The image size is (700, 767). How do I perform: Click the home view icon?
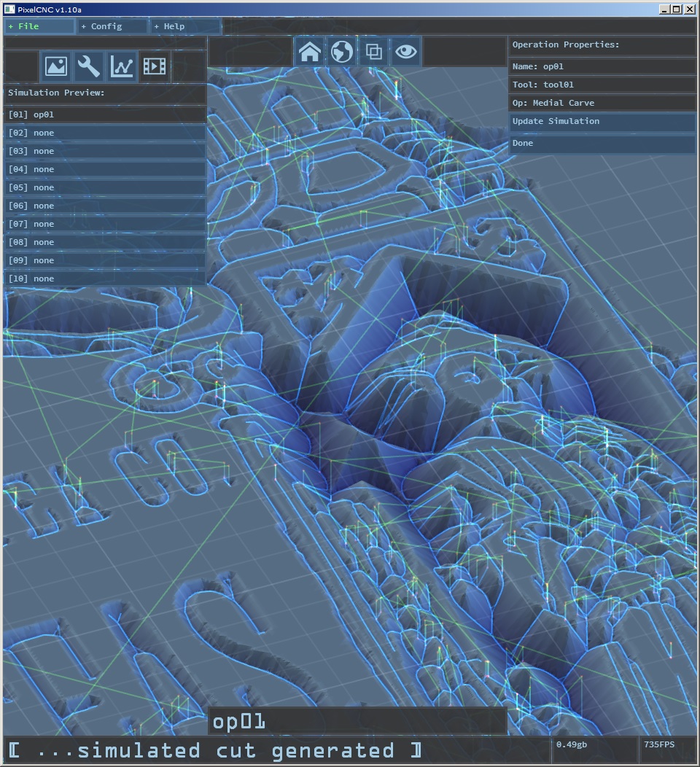tap(310, 51)
